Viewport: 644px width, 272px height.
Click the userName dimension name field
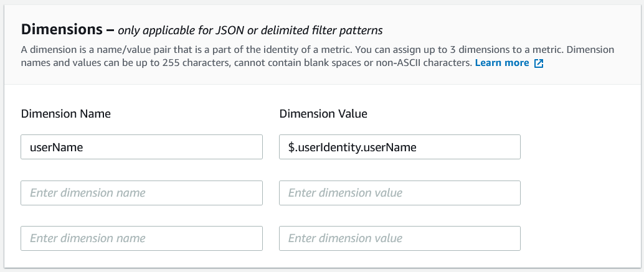(141, 147)
